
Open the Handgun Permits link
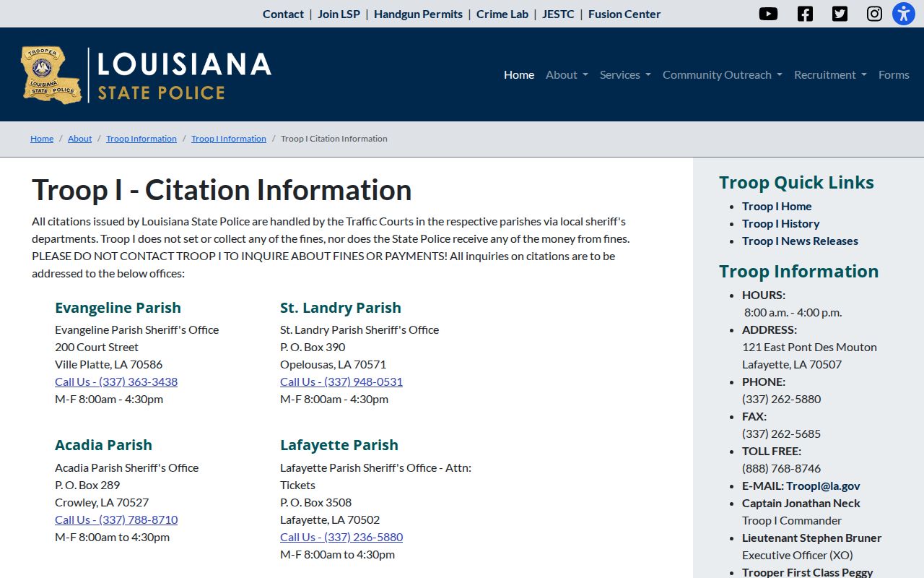[418, 14]
